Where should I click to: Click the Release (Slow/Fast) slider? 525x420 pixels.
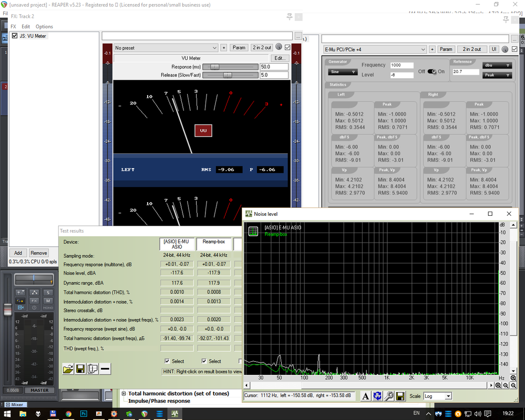[230, 75]
